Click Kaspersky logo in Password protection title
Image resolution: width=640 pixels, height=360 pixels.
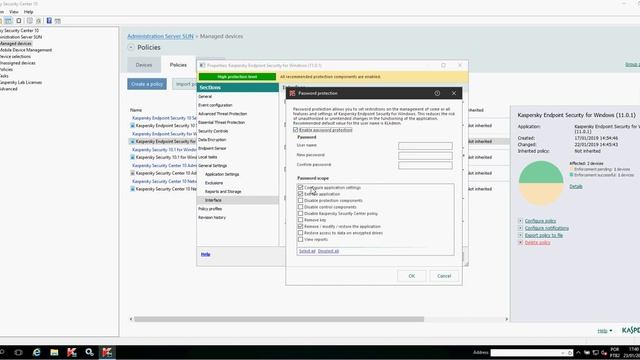point(292,93)
